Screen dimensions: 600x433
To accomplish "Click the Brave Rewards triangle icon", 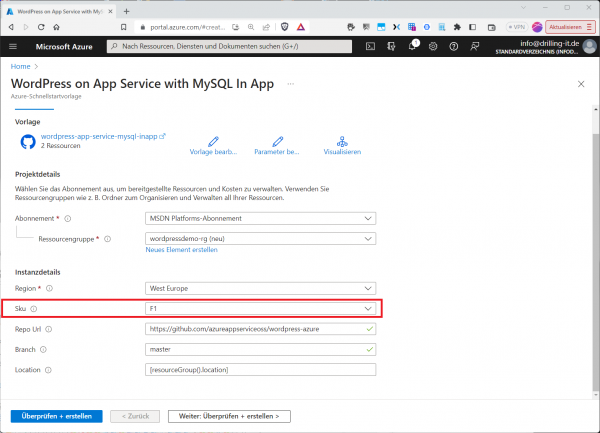I will [301, 27].
